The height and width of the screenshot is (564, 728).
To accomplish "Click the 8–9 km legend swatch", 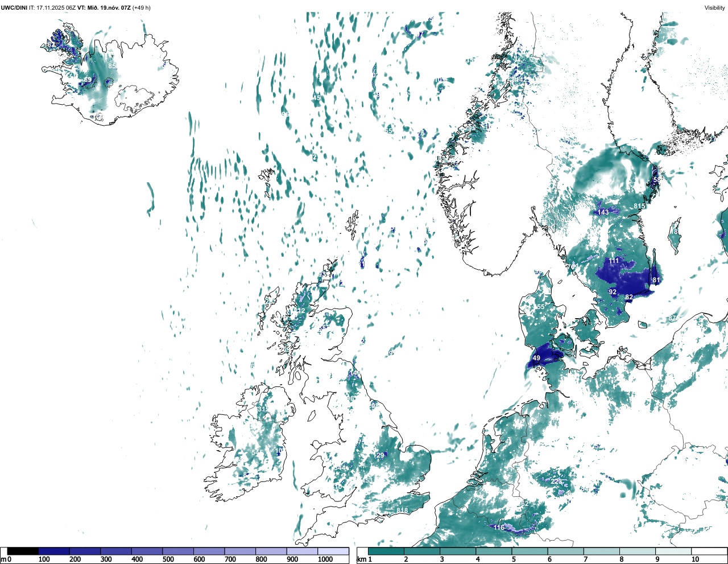I will (637, 551).
